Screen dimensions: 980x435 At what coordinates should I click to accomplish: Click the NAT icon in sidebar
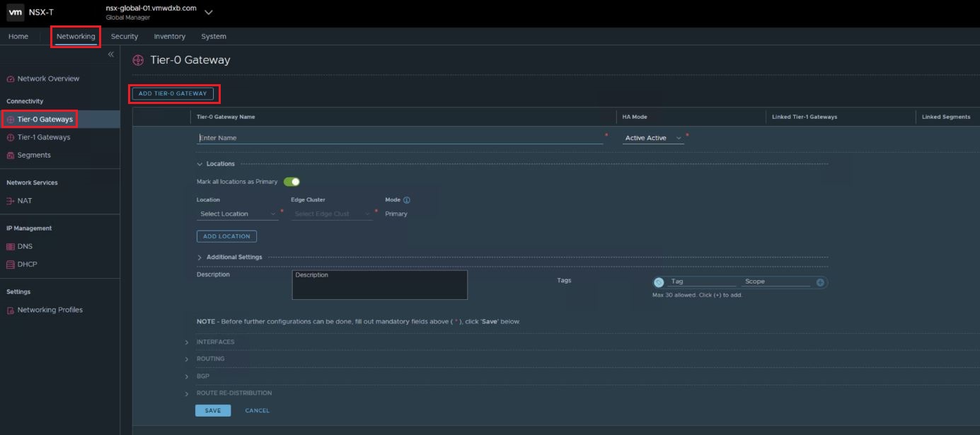pos(11,201)
